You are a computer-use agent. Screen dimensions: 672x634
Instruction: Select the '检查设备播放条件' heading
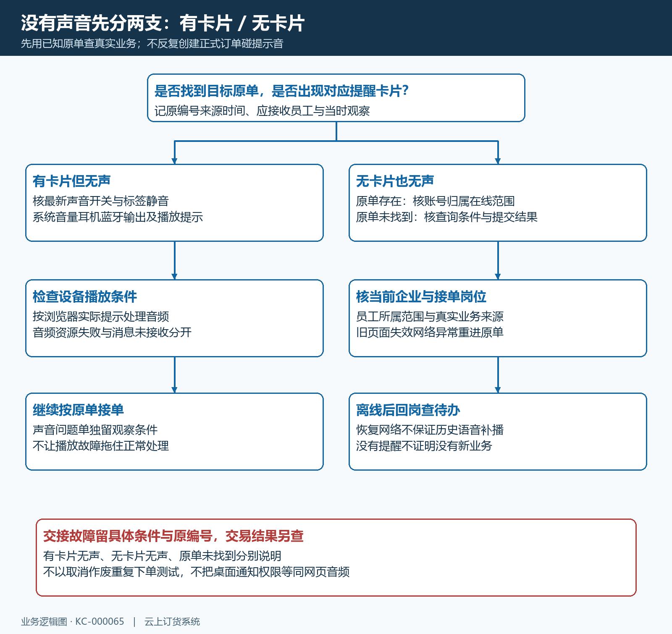click(x=85, y=296)
